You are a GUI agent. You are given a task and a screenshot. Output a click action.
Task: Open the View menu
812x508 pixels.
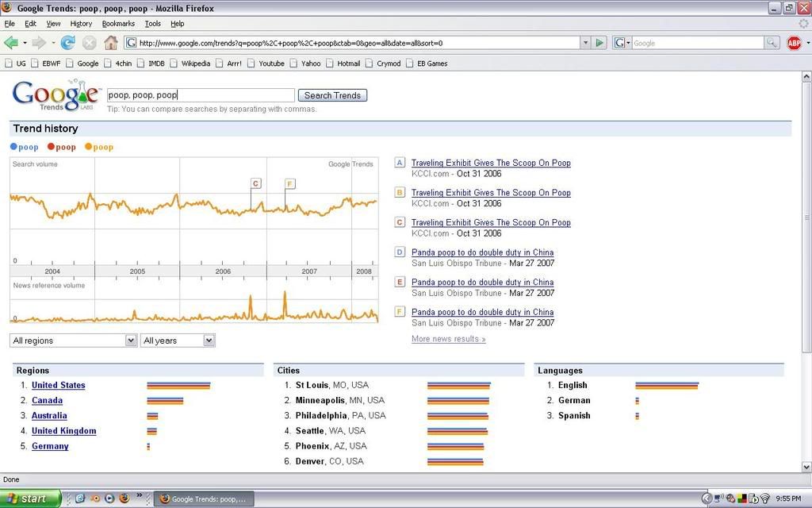point(53,23)
